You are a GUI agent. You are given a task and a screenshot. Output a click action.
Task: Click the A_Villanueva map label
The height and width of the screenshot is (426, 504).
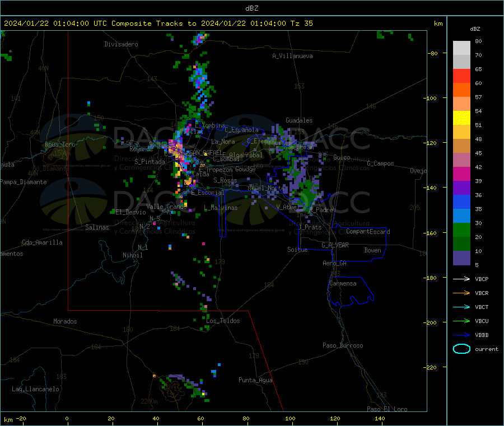pos(292,56)
